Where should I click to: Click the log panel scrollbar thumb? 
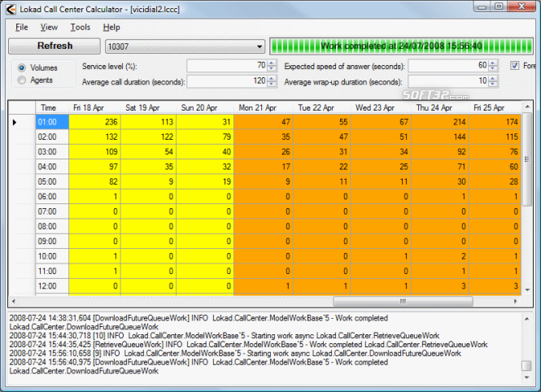coord(526,365)
